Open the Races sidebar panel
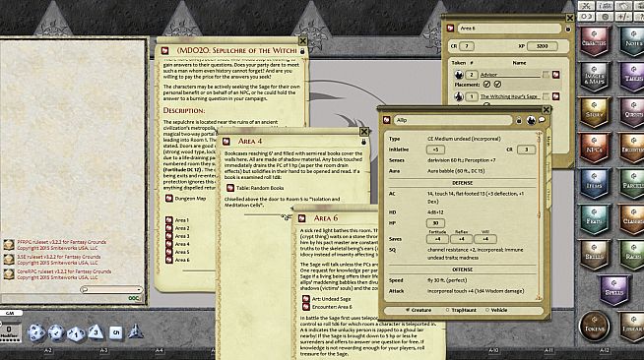The width and height of the screenshot is (644, 360). 632,255
